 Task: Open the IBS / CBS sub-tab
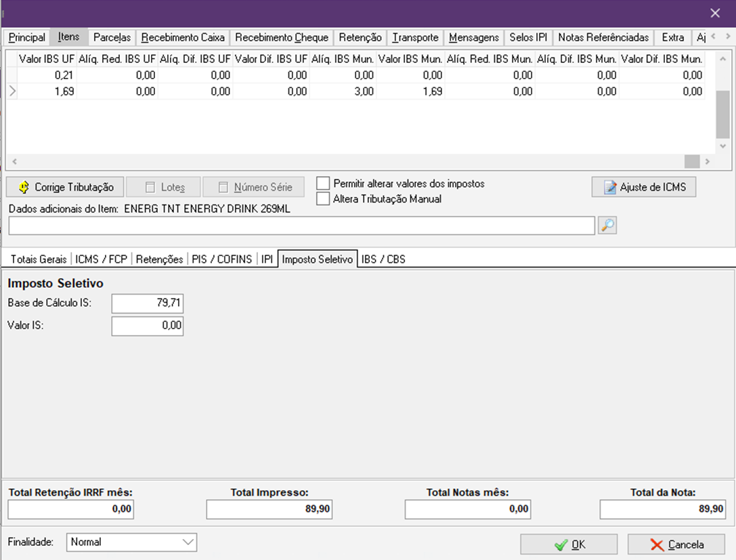click(383, 259)
